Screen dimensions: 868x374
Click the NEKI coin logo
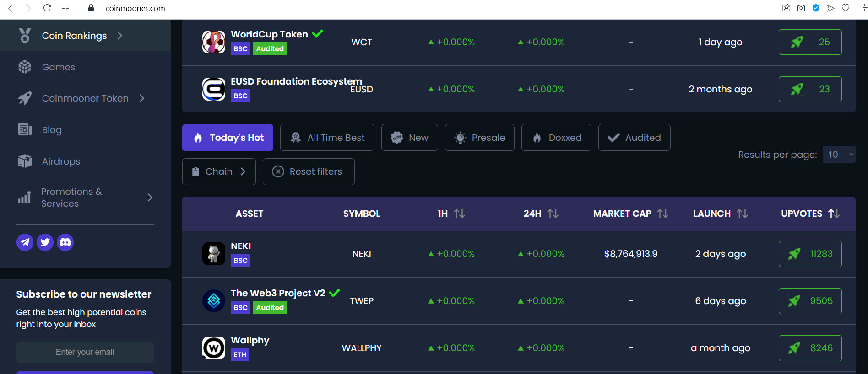214,254
